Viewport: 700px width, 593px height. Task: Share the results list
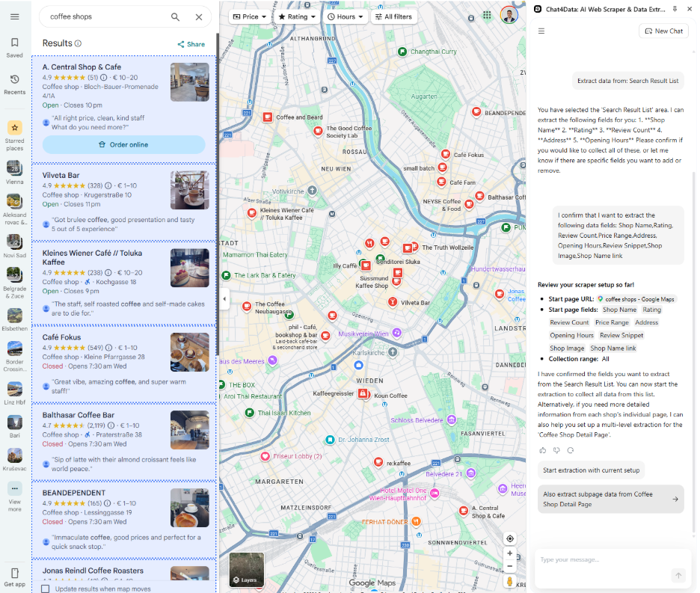pos(191,44)
